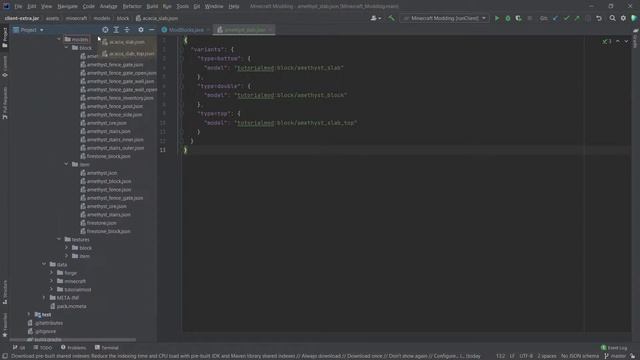The image size is (640, 360).
Task: Click No JSON schema status widget
Action: (580, 356)
